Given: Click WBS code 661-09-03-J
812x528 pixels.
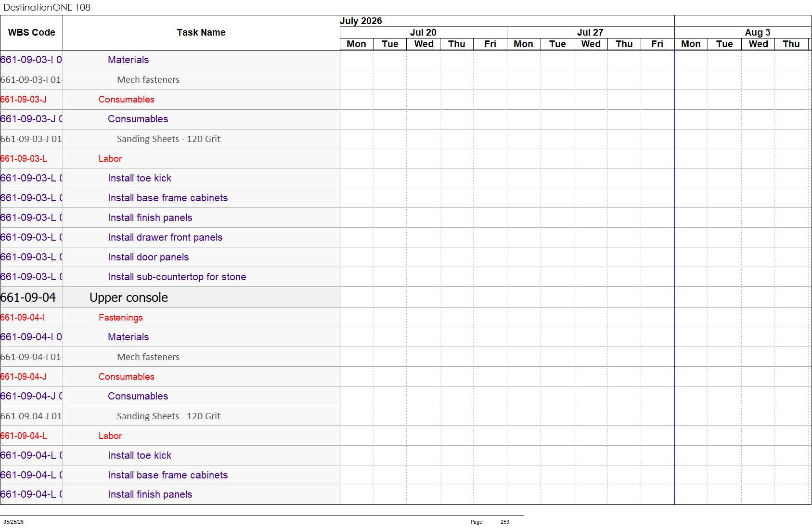Looking at the screenshot, I should click(x=24, y=99).
